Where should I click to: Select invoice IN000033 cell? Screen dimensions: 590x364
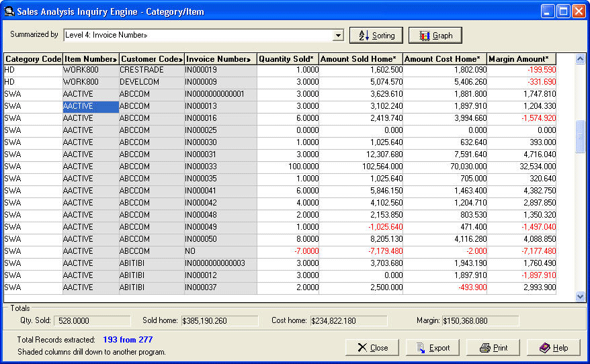220,167
